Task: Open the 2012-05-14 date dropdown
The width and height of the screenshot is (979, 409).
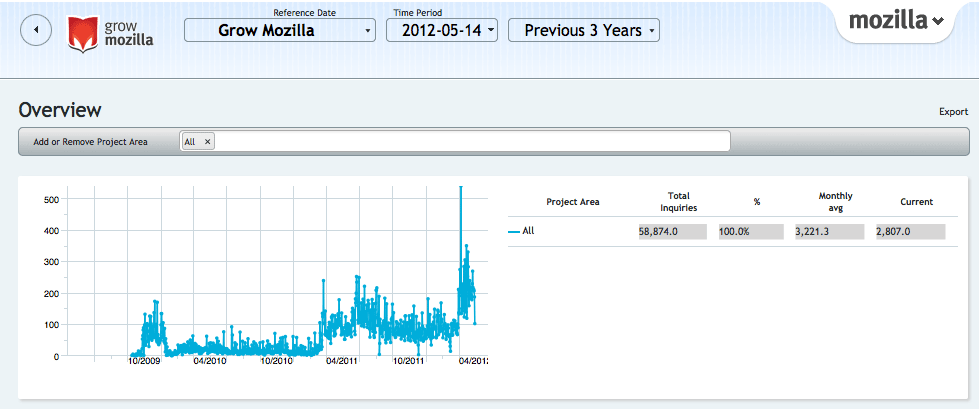Action: (x=441, y=30)
